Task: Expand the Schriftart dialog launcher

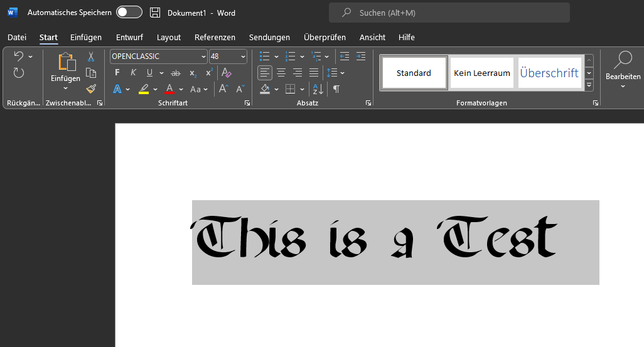Action: [x=247, y=103]
